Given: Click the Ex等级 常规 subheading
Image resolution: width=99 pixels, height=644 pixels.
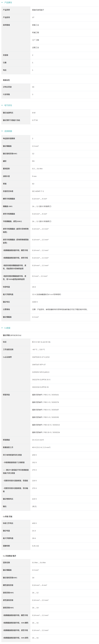Looking at the screenshot, I should tap(7, 517).
